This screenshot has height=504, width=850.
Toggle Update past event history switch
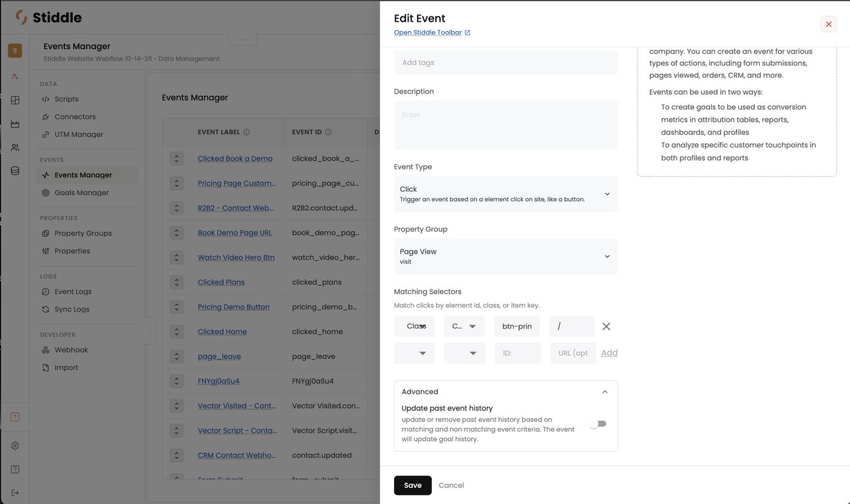point(597,424)
